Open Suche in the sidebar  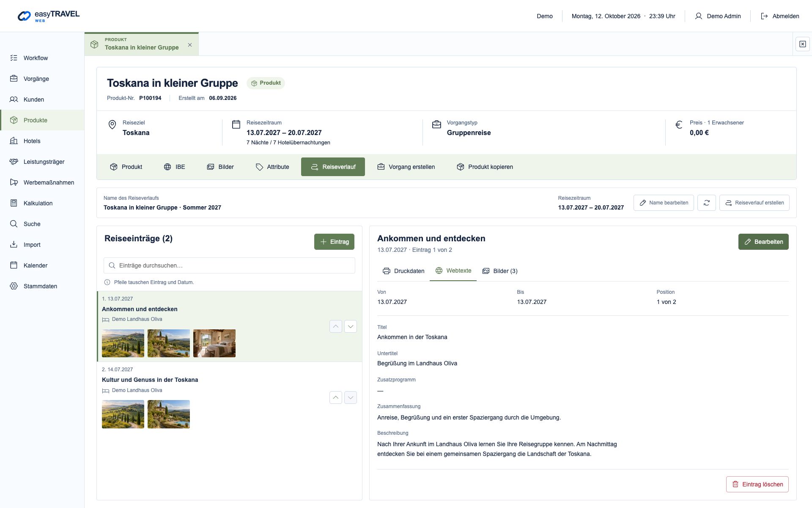[42, 224]
